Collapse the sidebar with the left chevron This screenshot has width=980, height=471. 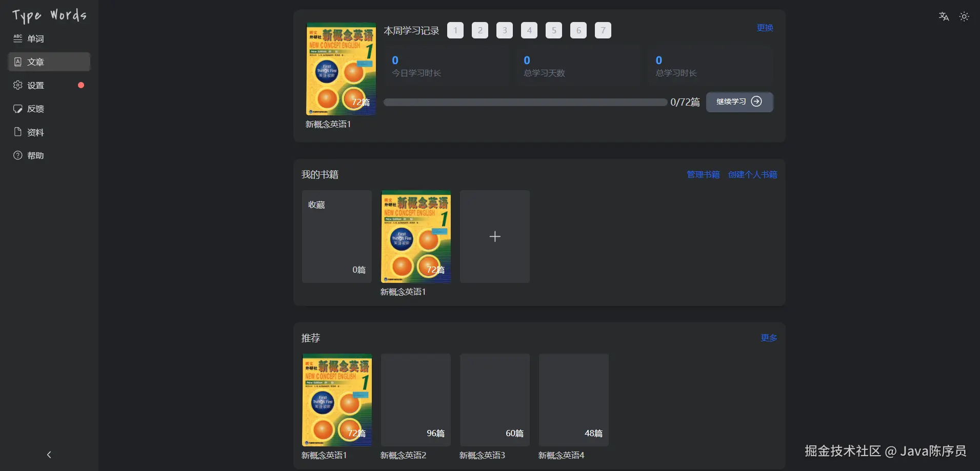pos(49,455)
